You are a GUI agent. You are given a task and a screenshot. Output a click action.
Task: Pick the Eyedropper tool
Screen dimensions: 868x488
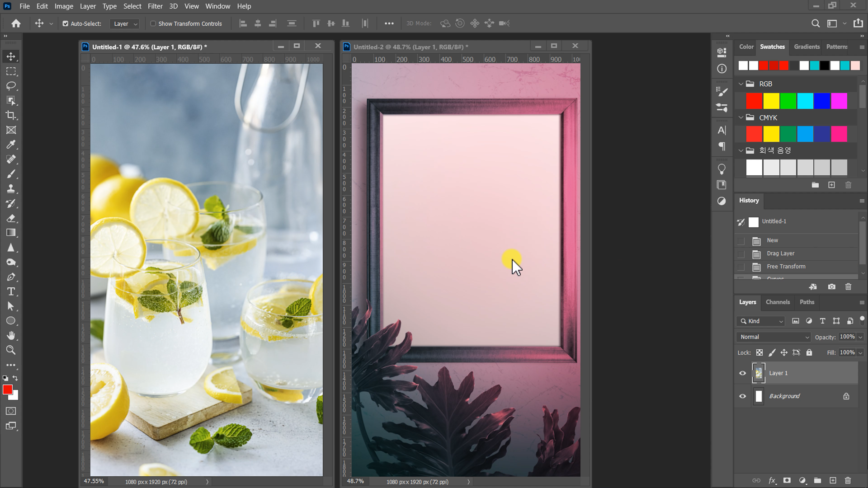(x=11, y=145)
